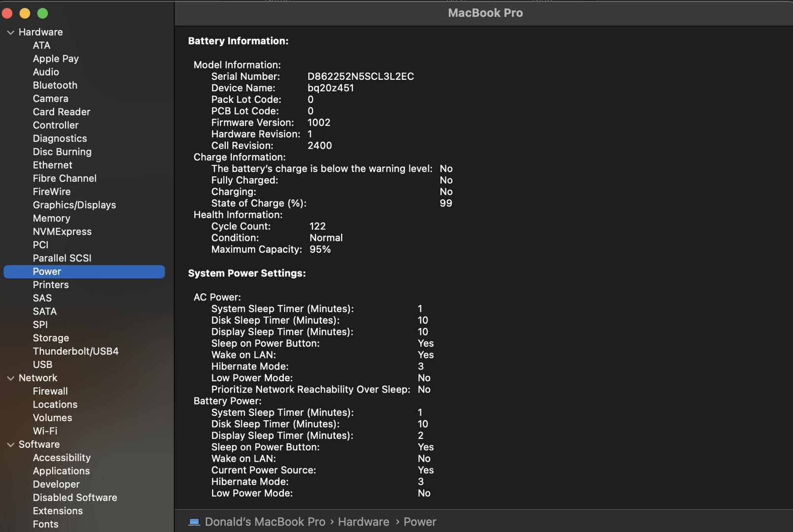The image size is (793, 532).
Task: Select Fibre Channel in the sidebar
Action: click(x=65, y=178)
